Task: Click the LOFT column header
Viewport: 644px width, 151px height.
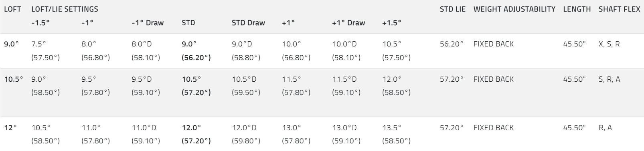Action: (12, 9)
